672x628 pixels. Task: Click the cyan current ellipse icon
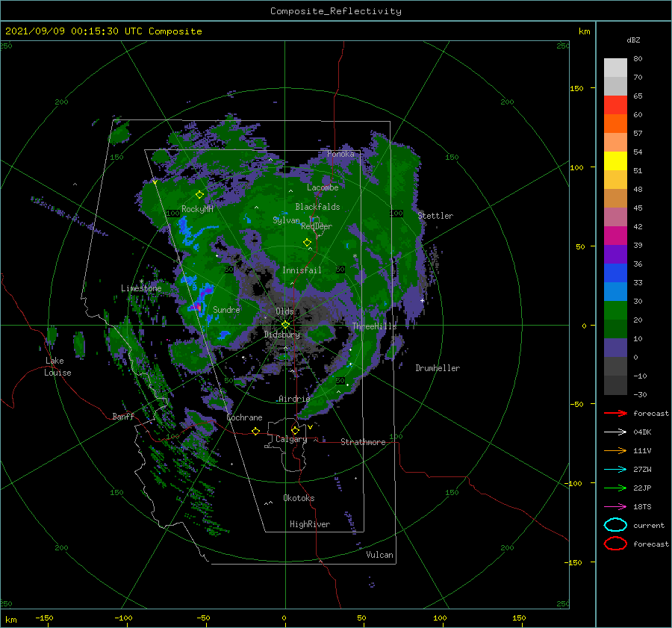point(615,525)
